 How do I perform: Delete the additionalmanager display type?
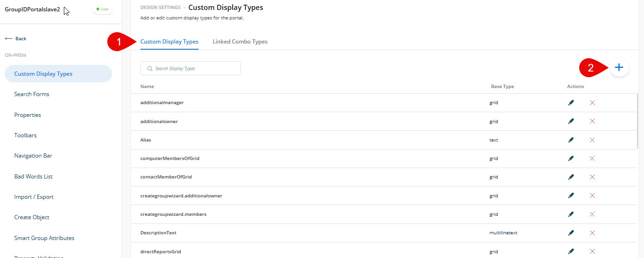[592, 103]
